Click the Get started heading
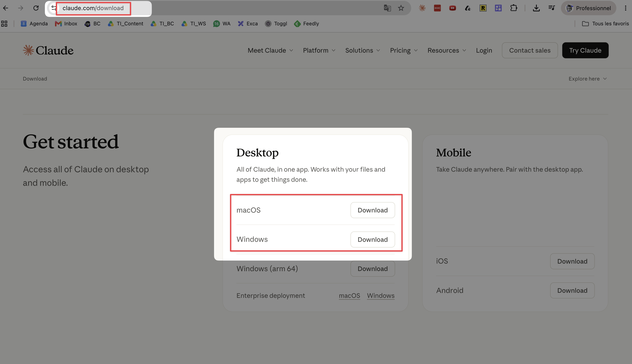The height and width of the screenshot is (364, 632). coord(71,142)
